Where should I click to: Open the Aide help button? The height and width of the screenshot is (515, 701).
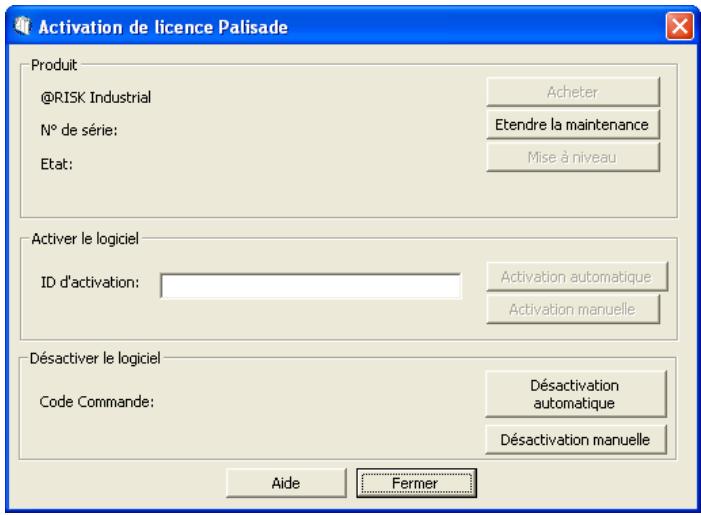click(x=286, y=483)
